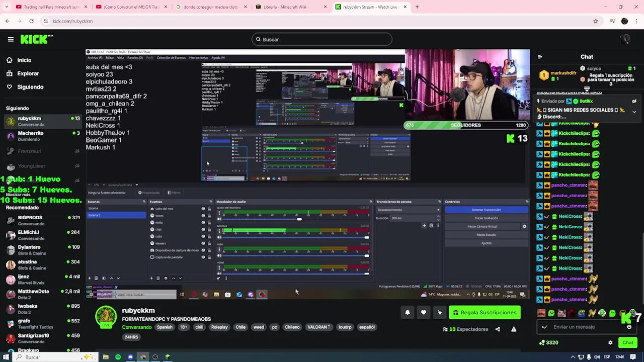Viewport: 644px width, 362px height.
Task: Show hidden system tray icons
Action: tap(573, 357)
